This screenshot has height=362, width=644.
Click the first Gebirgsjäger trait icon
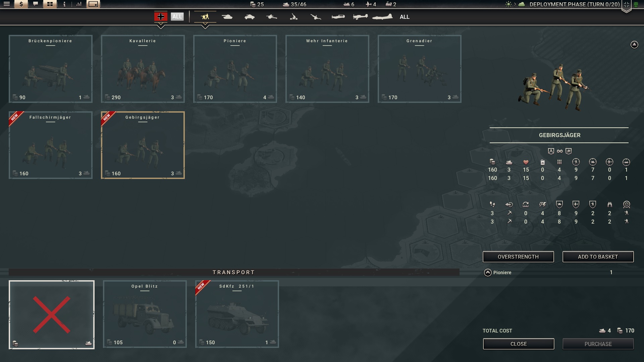pyautogui.click(x=551, y=151)
